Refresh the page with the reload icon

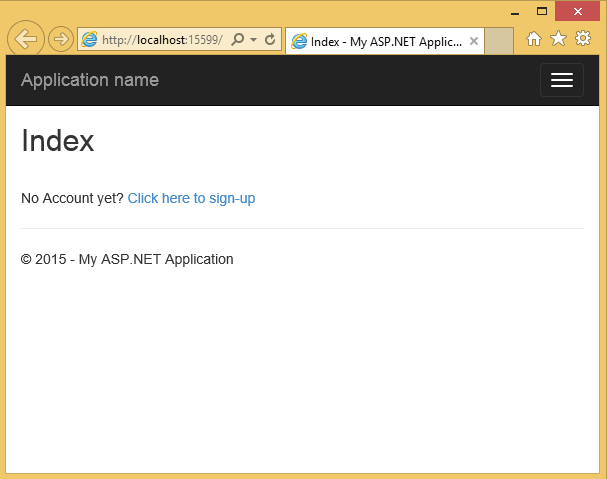[270, 39]
